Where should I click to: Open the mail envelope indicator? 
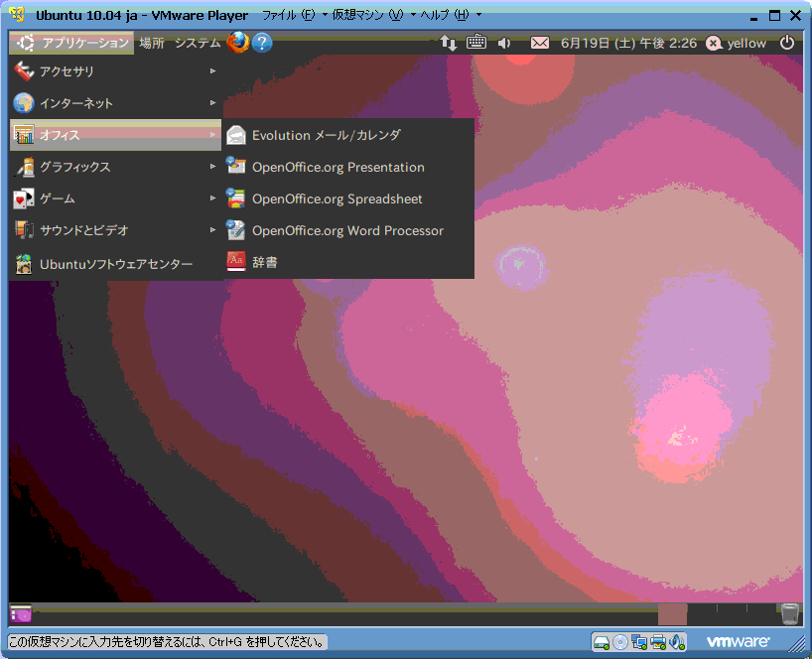540,43
